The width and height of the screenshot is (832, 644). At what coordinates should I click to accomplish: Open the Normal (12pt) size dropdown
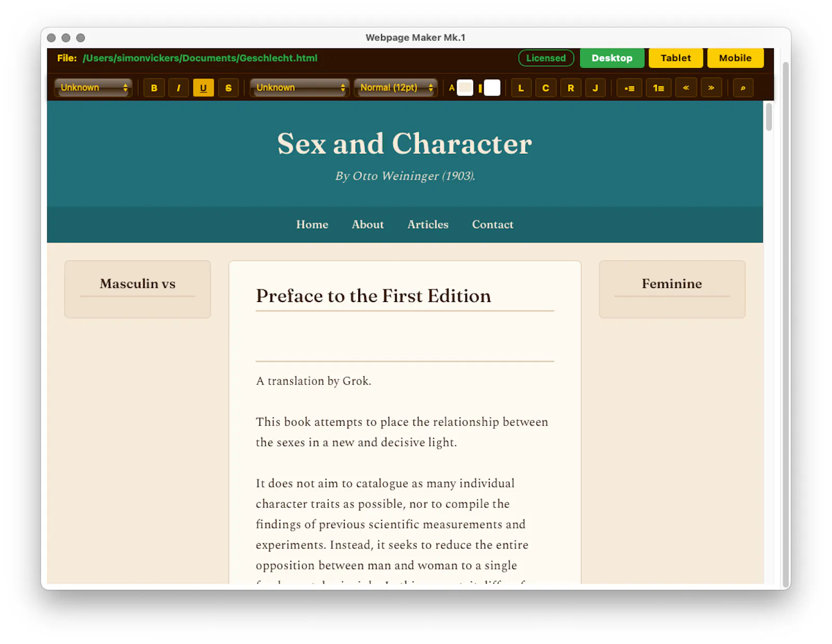396,88
